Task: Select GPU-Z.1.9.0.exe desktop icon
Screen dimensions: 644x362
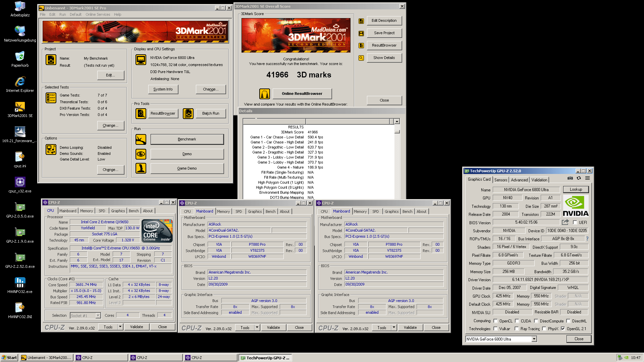Action: coord(20,235)
